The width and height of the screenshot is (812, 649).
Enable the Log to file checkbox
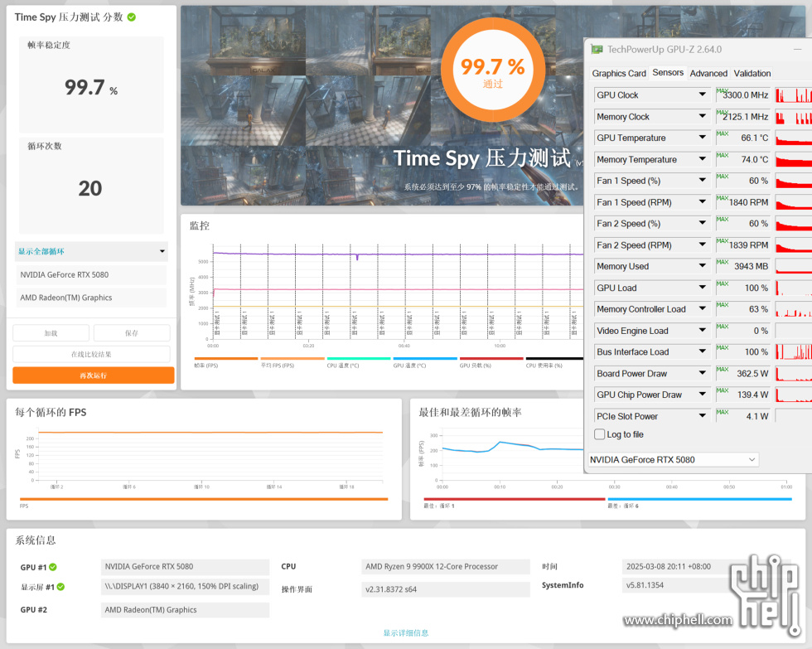[x=600, y=434]
